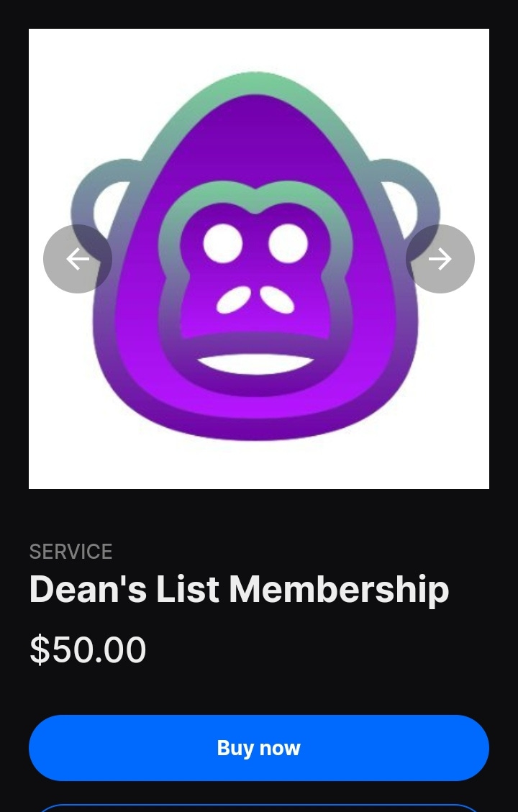518x812 pixels.
Task: Click the outlined button below Buy now
Action: point(259,808)
